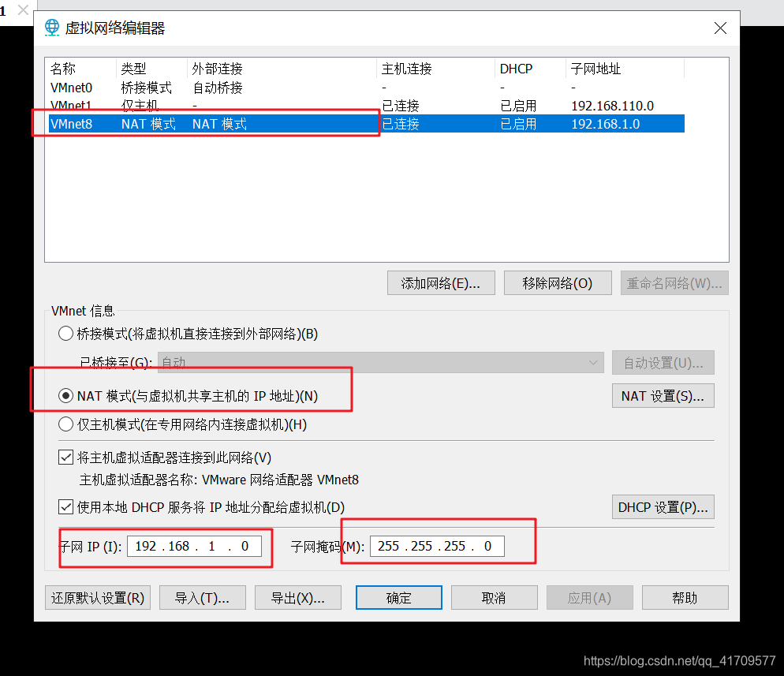The image size is (784, 676).
Task: Select the VMnet8 row
Action: [367, 124]
